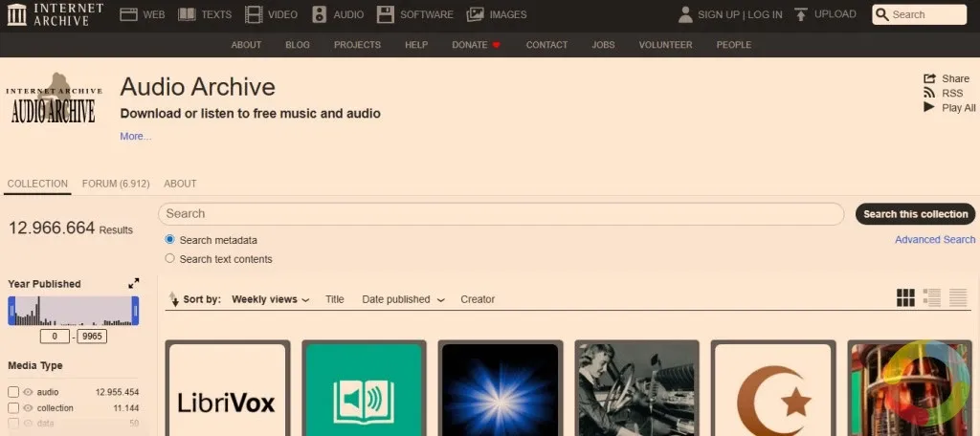Click Search this collection button

[x=915, y=213]
